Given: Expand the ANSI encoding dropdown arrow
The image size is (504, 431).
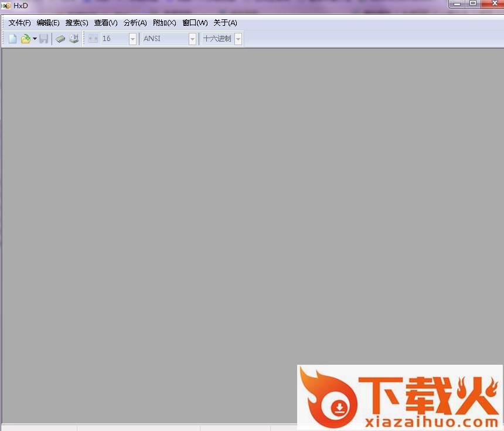Looking at the screenshot, I should tap(192, 39).
